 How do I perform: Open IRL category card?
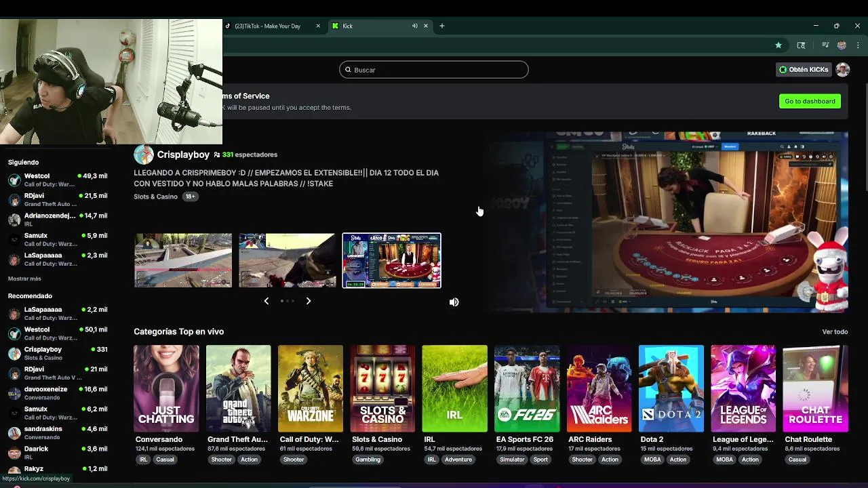(454, 388)
